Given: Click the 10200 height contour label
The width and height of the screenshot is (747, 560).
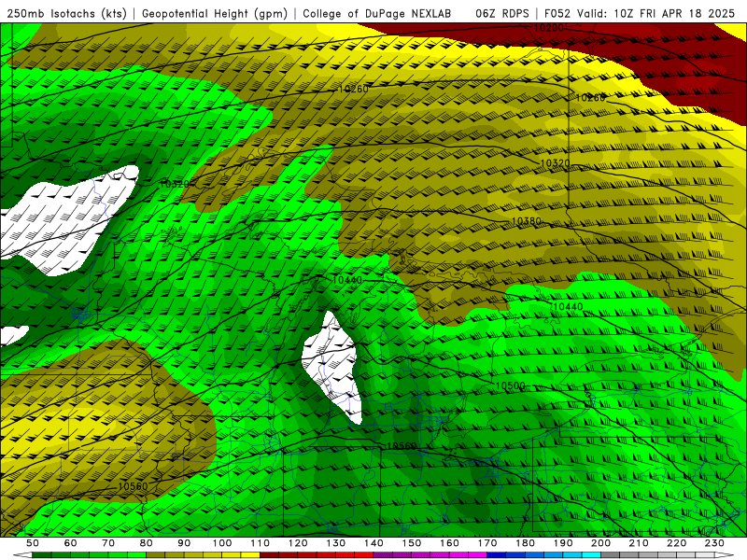Looking at the screenshot, I should click(x=548, y=28).
